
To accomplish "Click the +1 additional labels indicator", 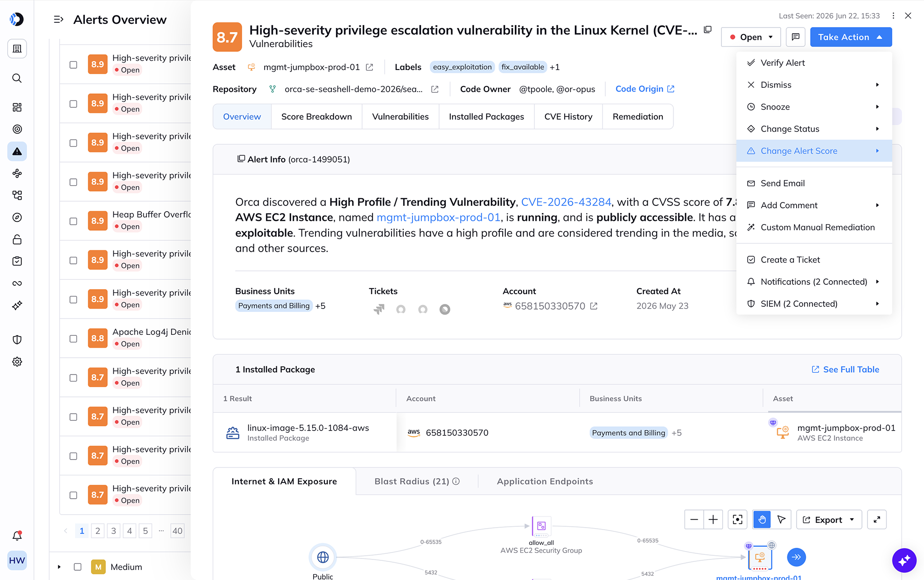I will click(x=554, y=67).
